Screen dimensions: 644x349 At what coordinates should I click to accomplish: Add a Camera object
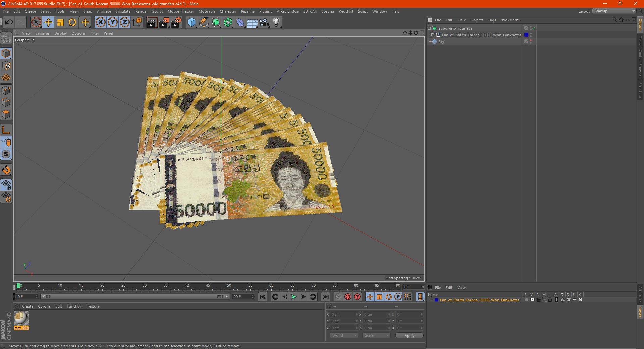[x=264, y=22]
